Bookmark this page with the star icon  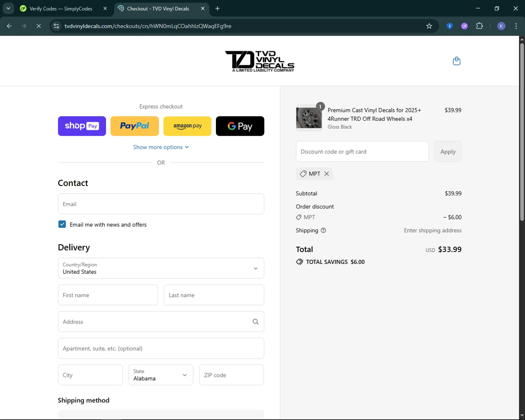pyautogui.click(x=429, y=26)
